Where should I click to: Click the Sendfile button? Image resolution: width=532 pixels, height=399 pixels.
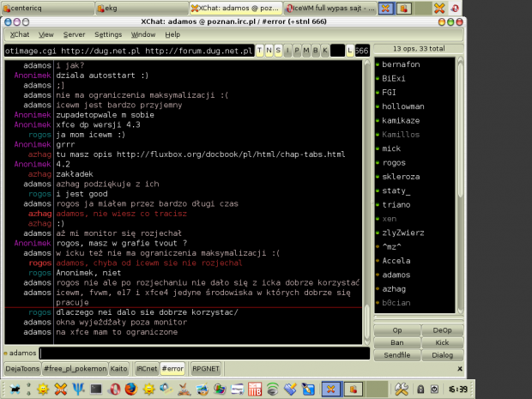tap(397, 355)
